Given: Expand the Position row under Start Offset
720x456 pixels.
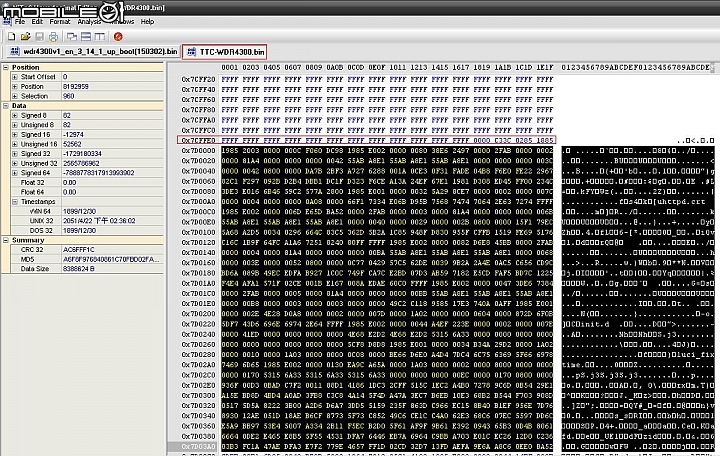Looking at the screenshot, I should [x=15, y=86].
